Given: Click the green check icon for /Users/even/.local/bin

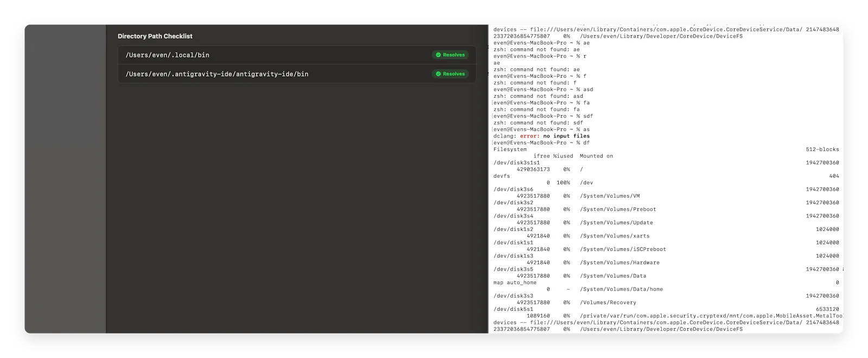Looking at the screenshot, I should coord(438,55).
